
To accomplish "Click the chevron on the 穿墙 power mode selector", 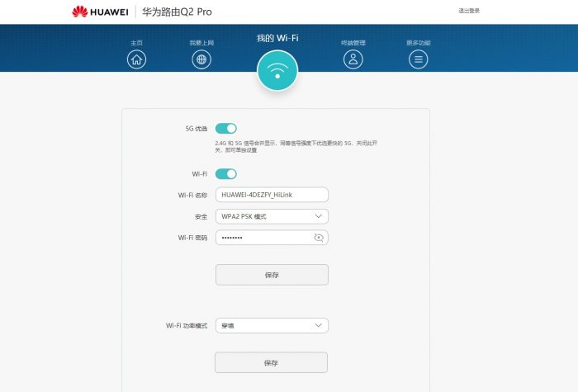I will pyautogui.click(x=319, y=326).
